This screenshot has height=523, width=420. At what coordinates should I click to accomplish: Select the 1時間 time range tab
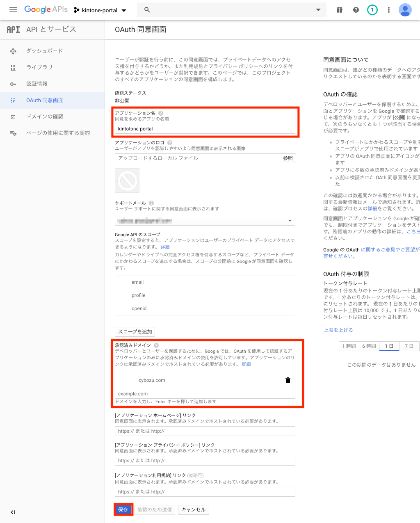pos(349,346)
